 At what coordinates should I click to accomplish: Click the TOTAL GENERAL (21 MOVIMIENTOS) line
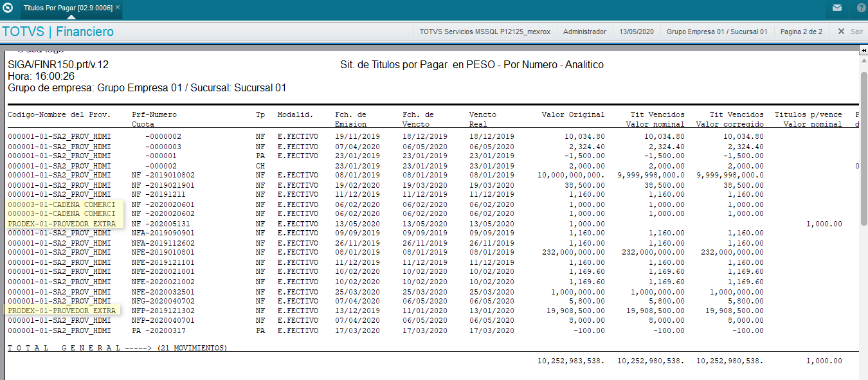[118, 348]
